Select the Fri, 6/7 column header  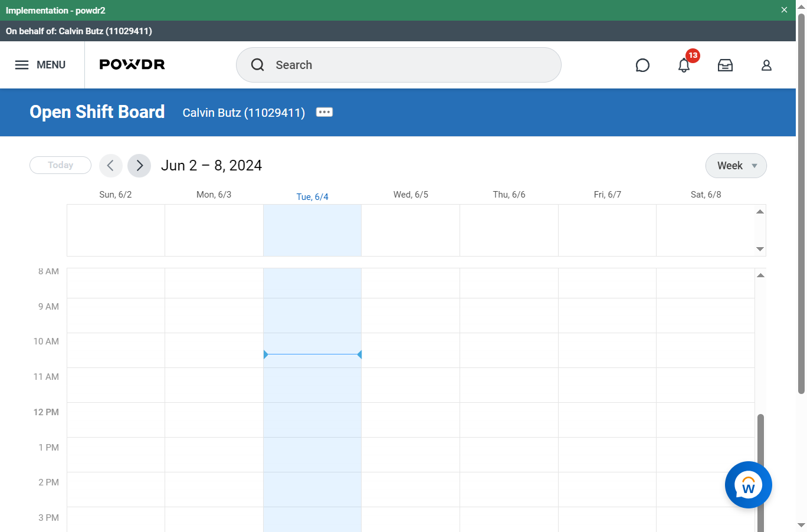[x=608, y=195]
